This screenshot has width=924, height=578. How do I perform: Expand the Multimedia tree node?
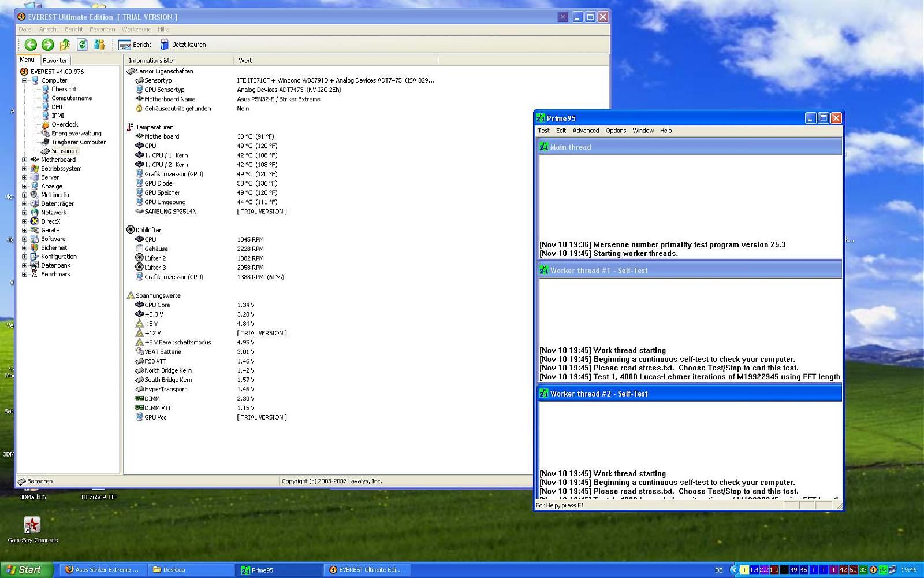click(x=24, y=195)
